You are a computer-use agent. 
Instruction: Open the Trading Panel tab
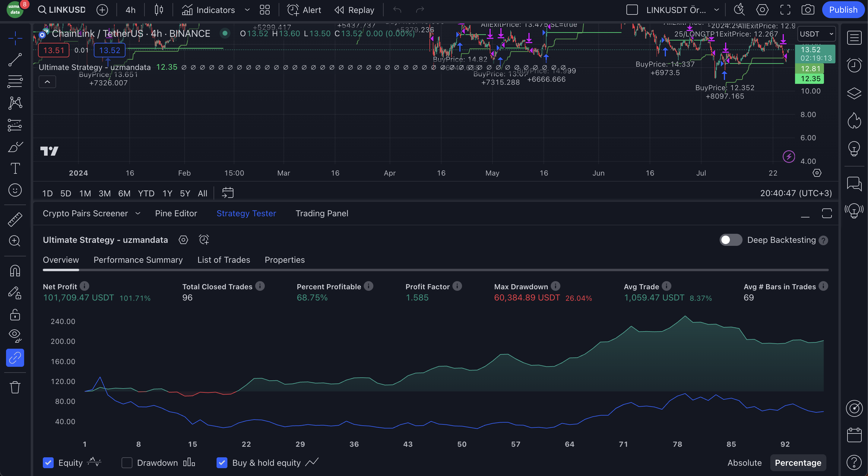tap(322, 213)
